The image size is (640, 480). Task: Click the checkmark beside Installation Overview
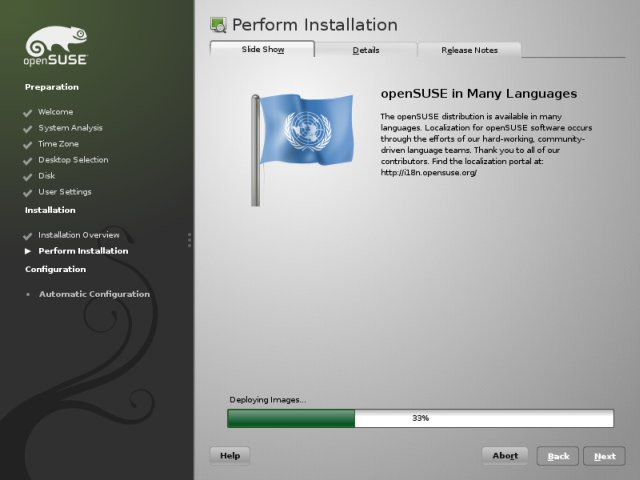27,236
